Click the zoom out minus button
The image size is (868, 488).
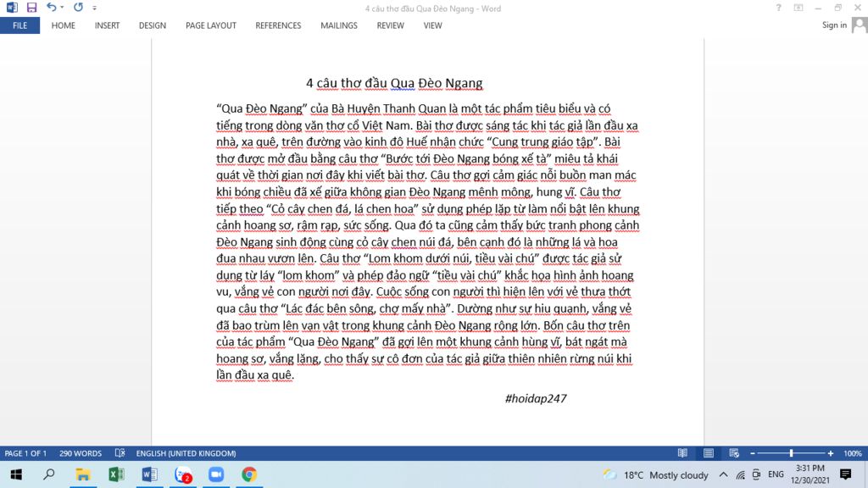[753, 453]
